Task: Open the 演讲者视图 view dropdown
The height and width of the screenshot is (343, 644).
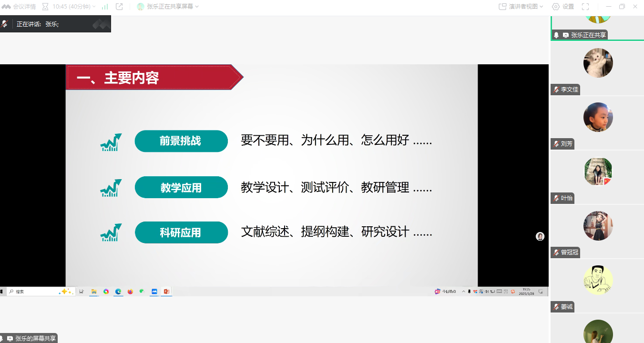Action: pyautogui.click(x=521, y=7)
